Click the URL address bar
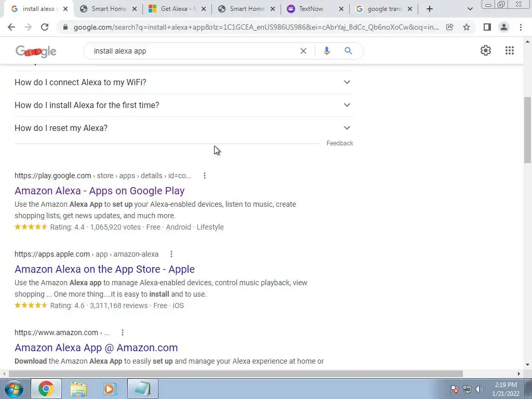Image resolution: width=532 pixels, height=399 pixels. click(256, 27)
